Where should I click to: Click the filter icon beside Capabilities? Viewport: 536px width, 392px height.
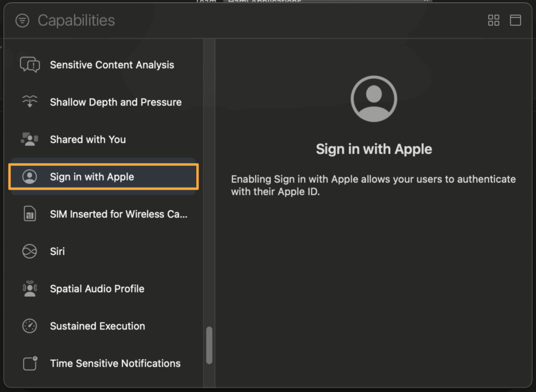pyautogui.click(x=22, y=21)
